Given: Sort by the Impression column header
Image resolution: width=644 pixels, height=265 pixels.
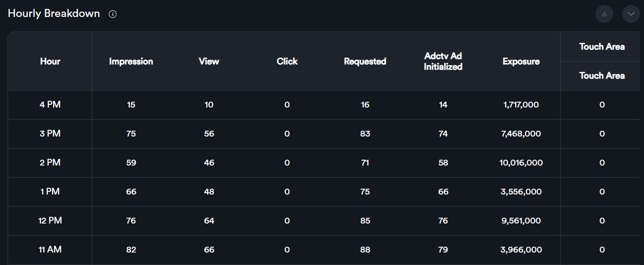Looking at the screenshot, I should coord(131,62).
